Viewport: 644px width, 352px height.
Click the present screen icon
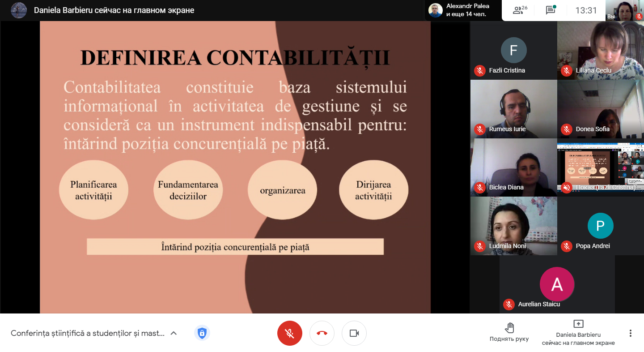click(x=578, y=324)
